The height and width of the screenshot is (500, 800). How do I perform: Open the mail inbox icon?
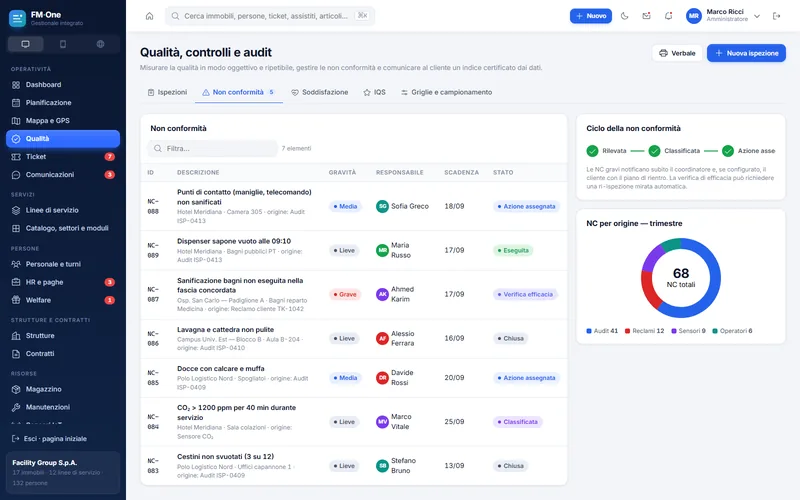pos(646,16)
